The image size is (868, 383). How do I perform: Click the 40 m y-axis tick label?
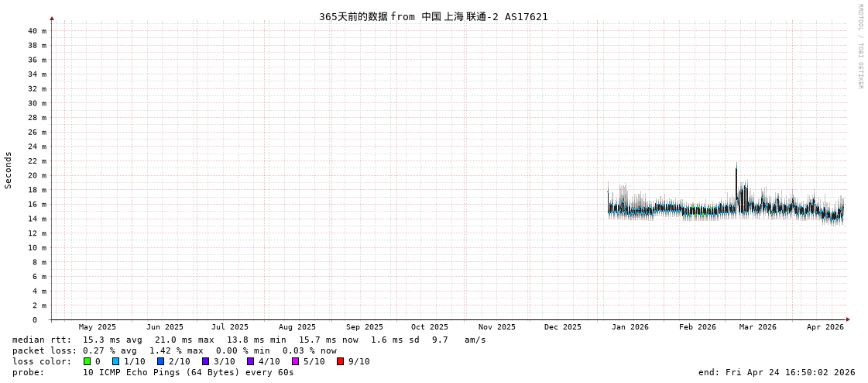[38, 31]
